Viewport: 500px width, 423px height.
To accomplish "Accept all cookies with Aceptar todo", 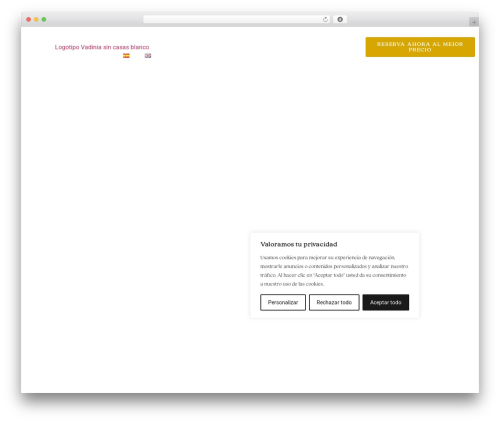I will pos(386,302).
